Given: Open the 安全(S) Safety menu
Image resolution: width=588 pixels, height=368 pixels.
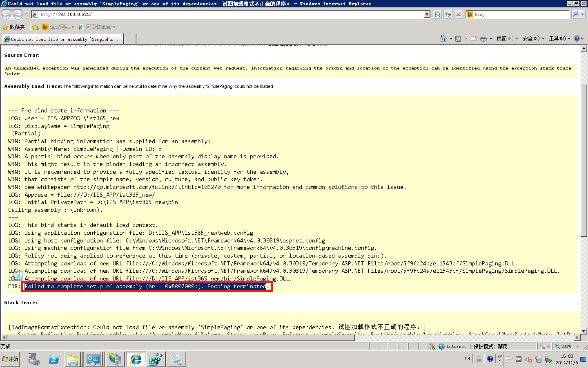Looking at the screenshot, I should 533,38.
